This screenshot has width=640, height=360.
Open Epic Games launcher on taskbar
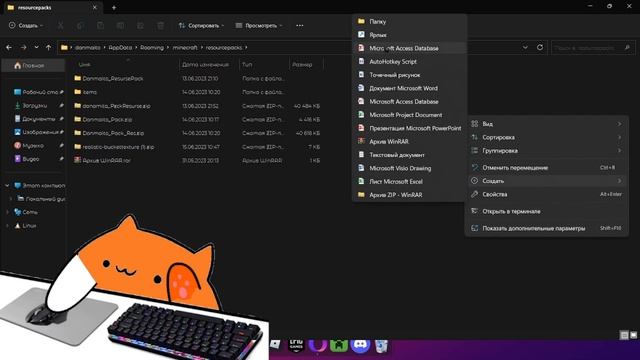296,345
